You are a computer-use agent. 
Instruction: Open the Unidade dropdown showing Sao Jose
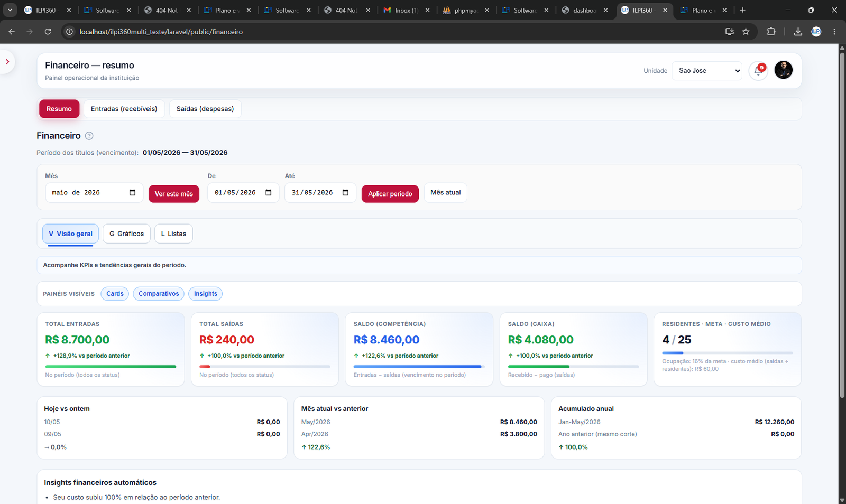[x=707, y=71]
